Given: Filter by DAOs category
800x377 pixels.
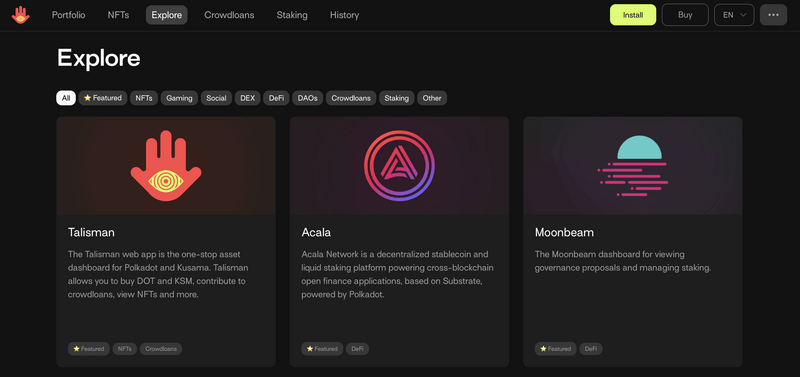Looking at the screenshot, I should 308,98.
